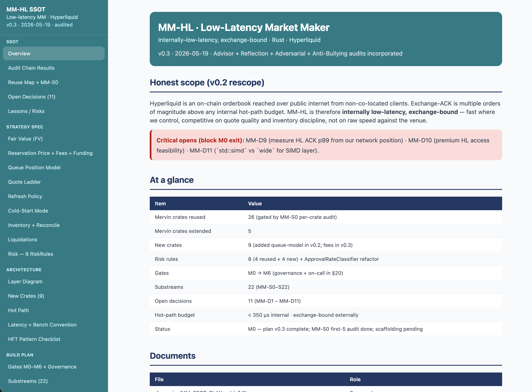Click the Documents section heading

coord(173,356)
